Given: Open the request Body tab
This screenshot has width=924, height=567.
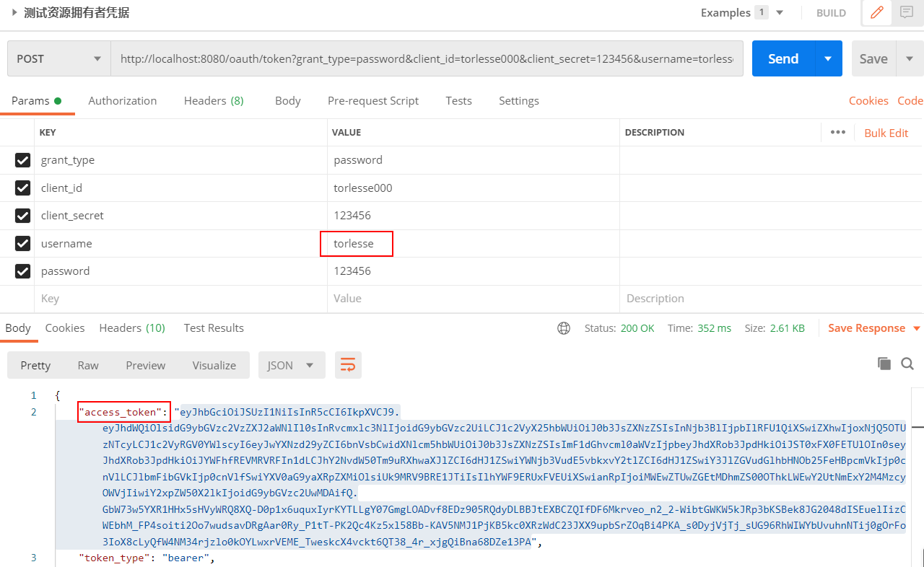Looking at the screenshot, I should tap(288, 101).
